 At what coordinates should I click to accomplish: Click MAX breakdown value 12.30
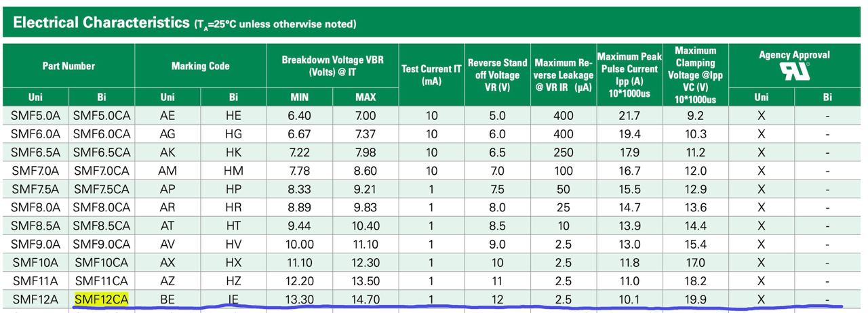tap(366, 262)
